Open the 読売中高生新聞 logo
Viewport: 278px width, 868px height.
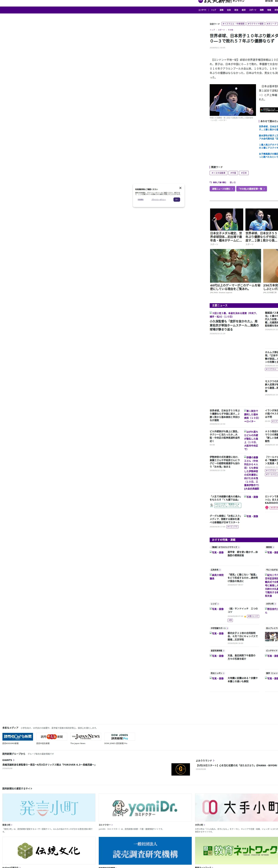pyautogui.click(x=52, y=737)
